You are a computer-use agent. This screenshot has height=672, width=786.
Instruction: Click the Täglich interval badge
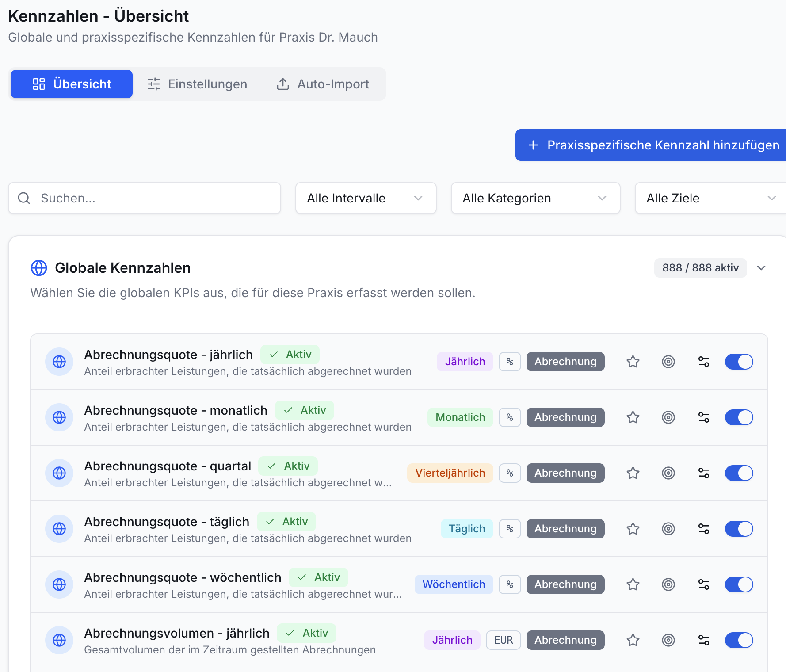[467, 529]
